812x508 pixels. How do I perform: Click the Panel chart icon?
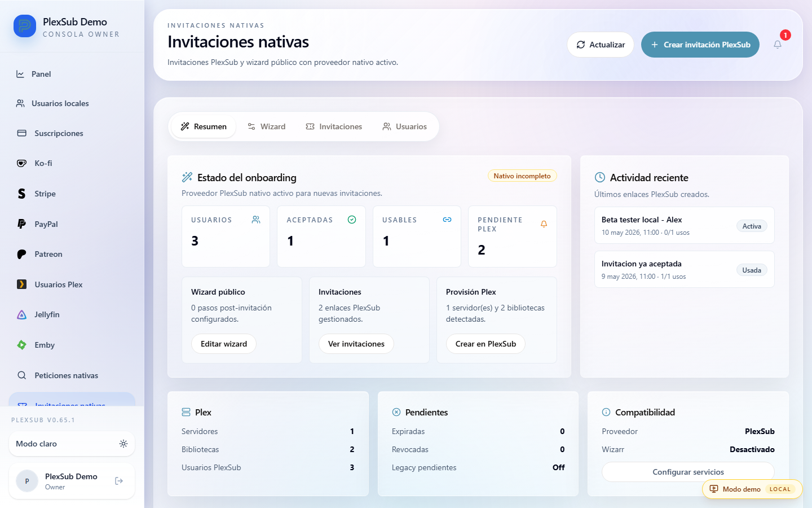pyautogui.click(x=20, y=74)
